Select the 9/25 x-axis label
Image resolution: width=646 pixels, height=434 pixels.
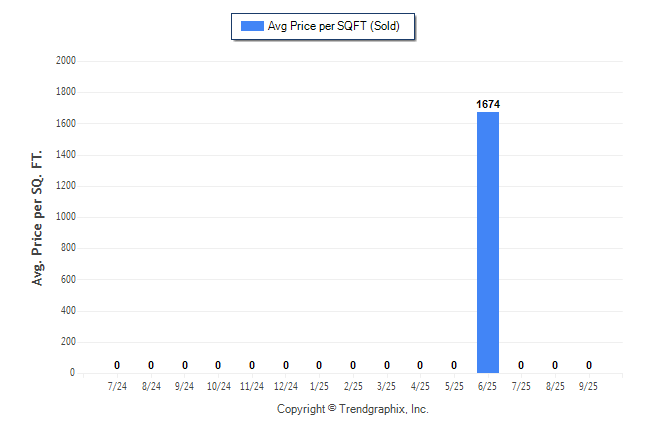[588, 386]
